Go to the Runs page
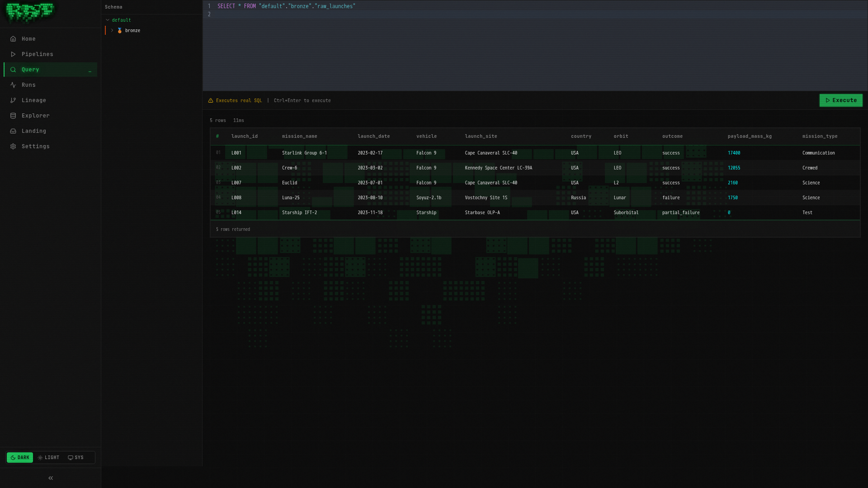868x488 pixels. pos(28,85)
